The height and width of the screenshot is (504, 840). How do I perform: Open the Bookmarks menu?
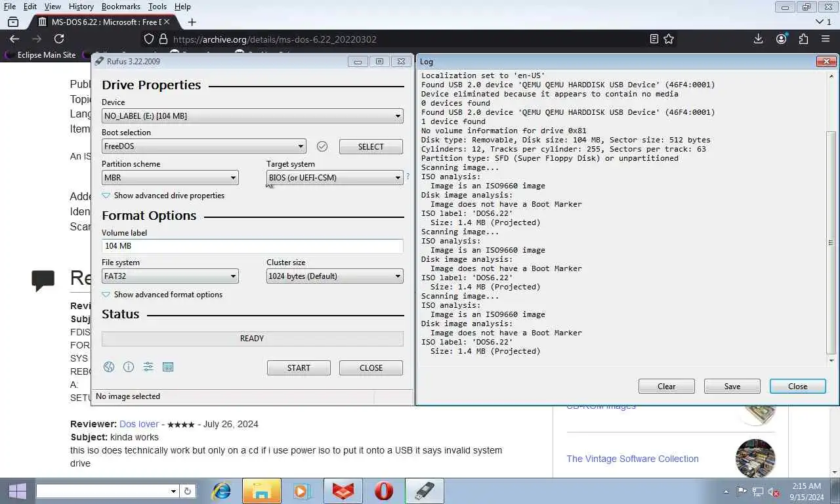point(121,7)
